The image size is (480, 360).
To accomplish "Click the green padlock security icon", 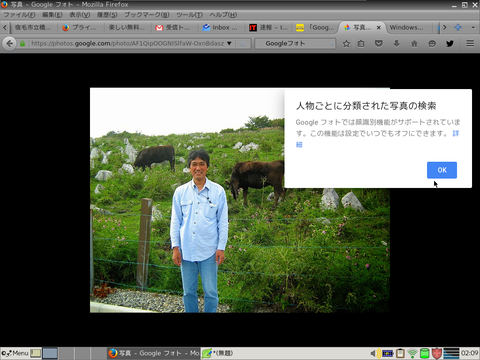I will click(x=22, y=44).
